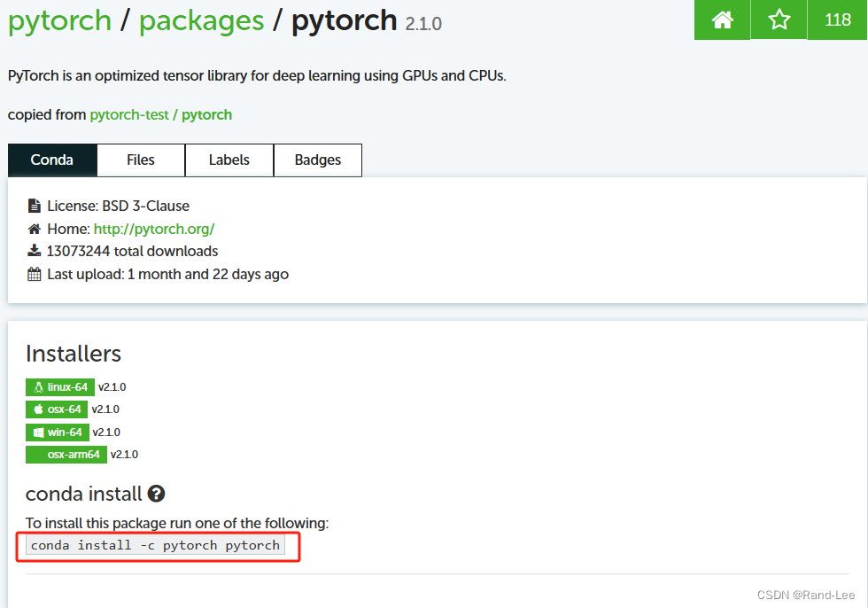Open the packages breadcrumb link
868x608 pixels.
[x=201, y=20]
